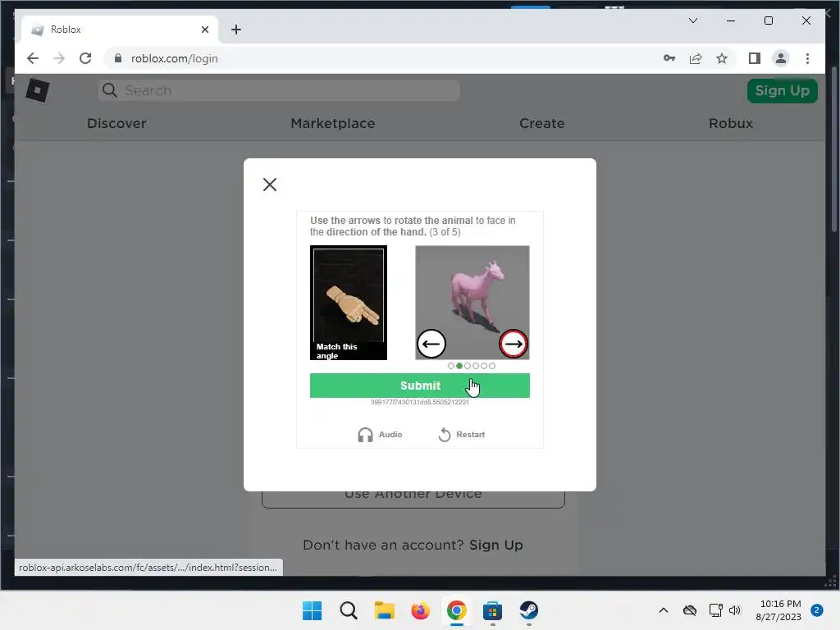Click the hand reference image
This screenshot has width=840, height=630.
[348, 303]
